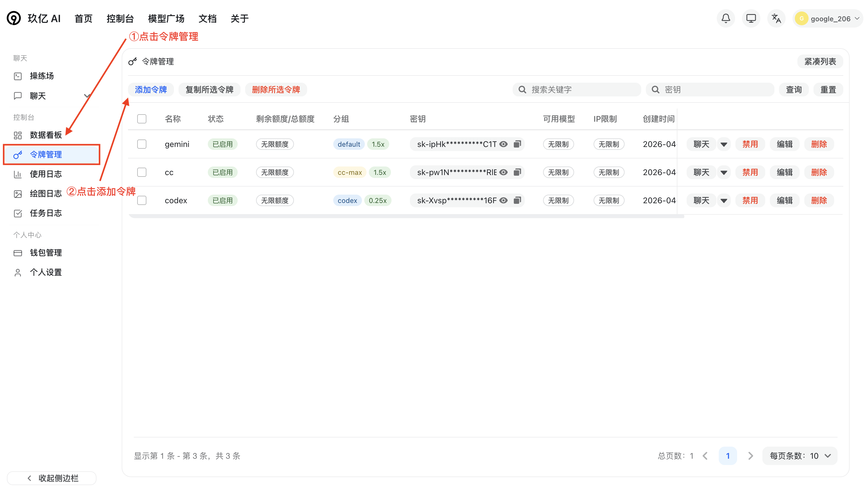Open the 每页条数 10 page size dropdown
The image size is (868, 492).
point(799,456)
